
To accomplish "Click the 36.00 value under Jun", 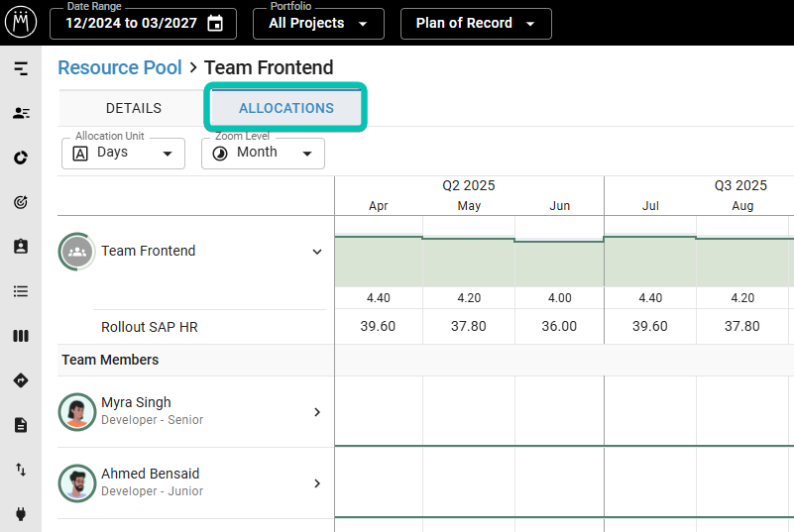I will [x=559, y=326].
